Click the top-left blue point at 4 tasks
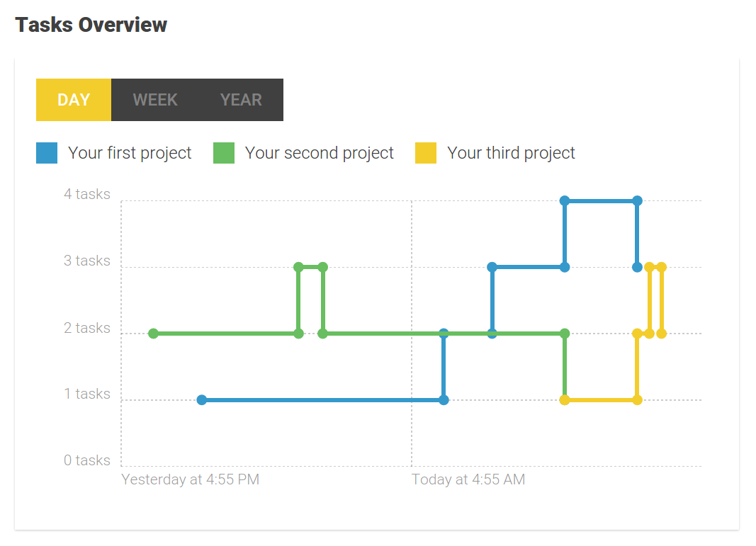The height and width of the screenshot is (546, 756). (x=565, y=201)
